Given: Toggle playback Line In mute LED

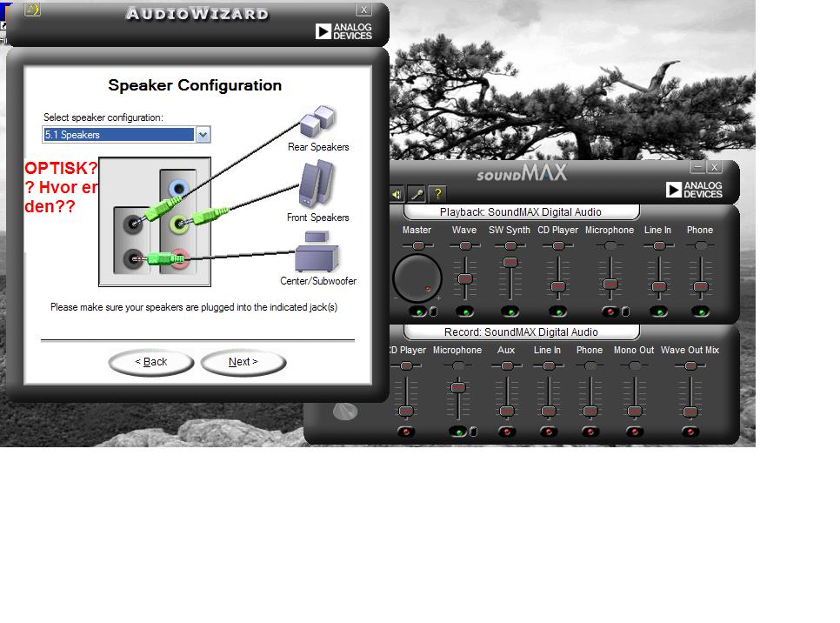Looking at the screenshot, I should coord(658,311).
